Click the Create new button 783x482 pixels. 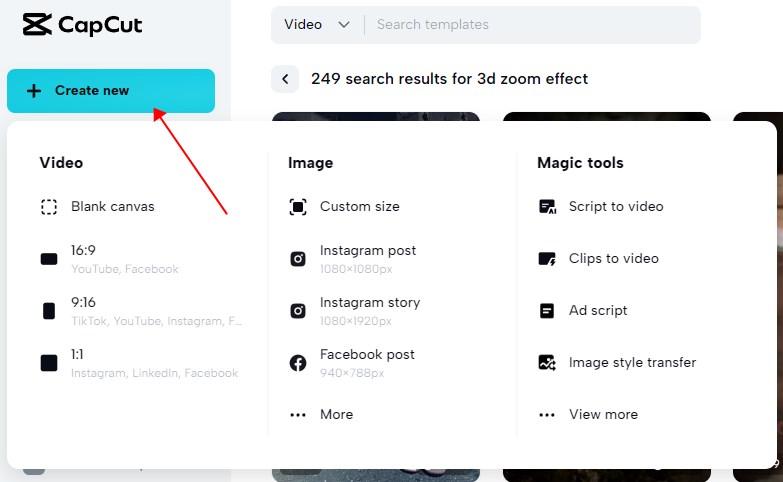[111, 91]
